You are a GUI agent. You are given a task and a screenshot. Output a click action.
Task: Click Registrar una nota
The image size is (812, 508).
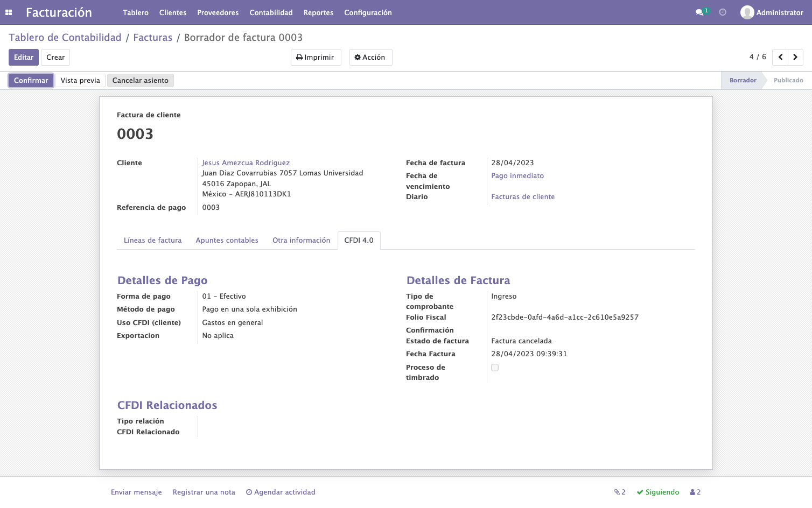[x=204, y=492]
